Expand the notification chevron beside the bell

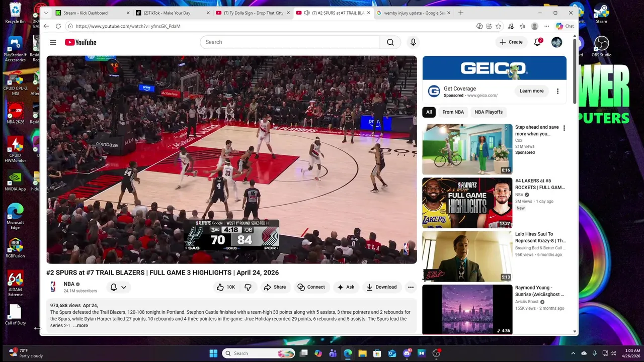click(x=124, y=287)
